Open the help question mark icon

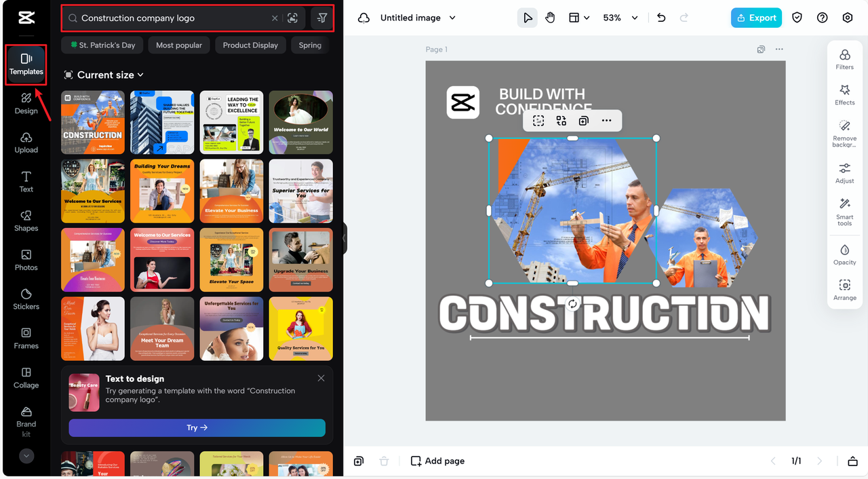click(823, 18)
